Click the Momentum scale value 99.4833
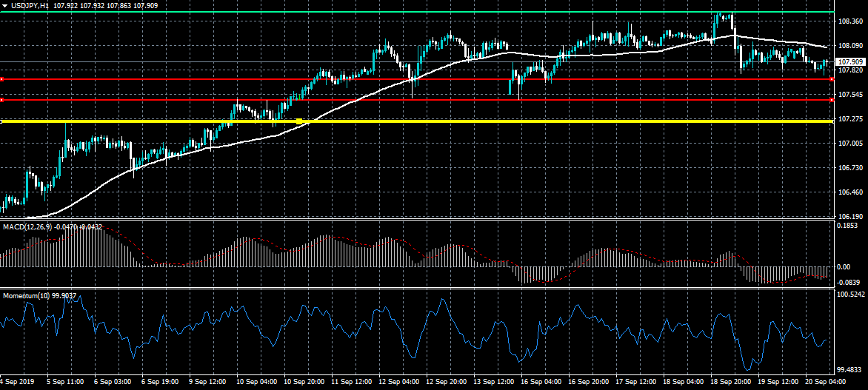 click(x=848, y=369)
